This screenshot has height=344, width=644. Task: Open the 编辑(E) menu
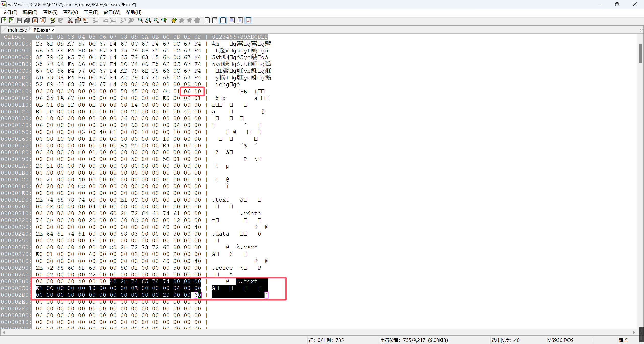click(30, 12)
